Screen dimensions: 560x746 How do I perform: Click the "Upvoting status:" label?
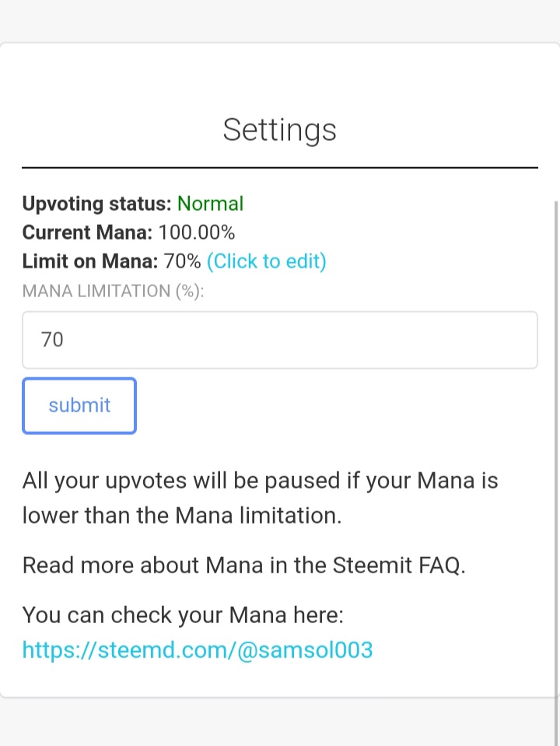point(96,204)
